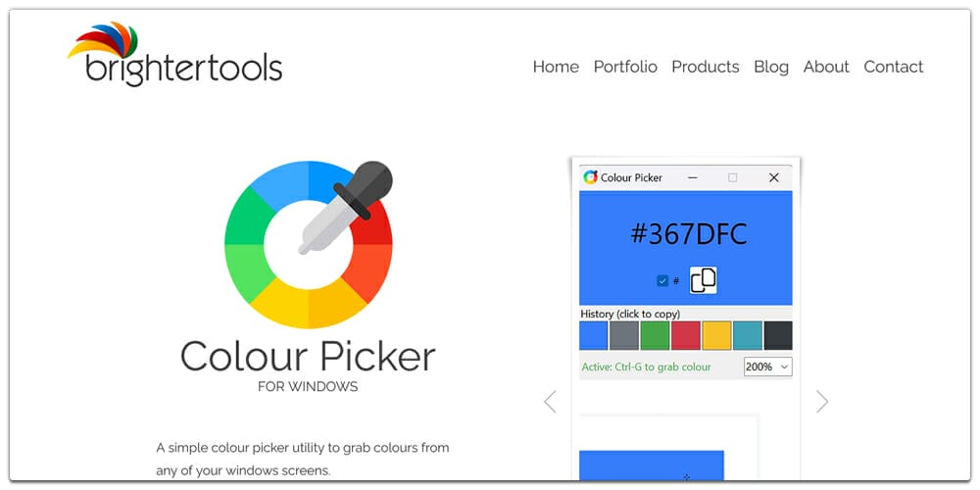980x490 pixels.
Task: Click the 'FOR WINDOWS' subtitle
Action: [308, 387]
